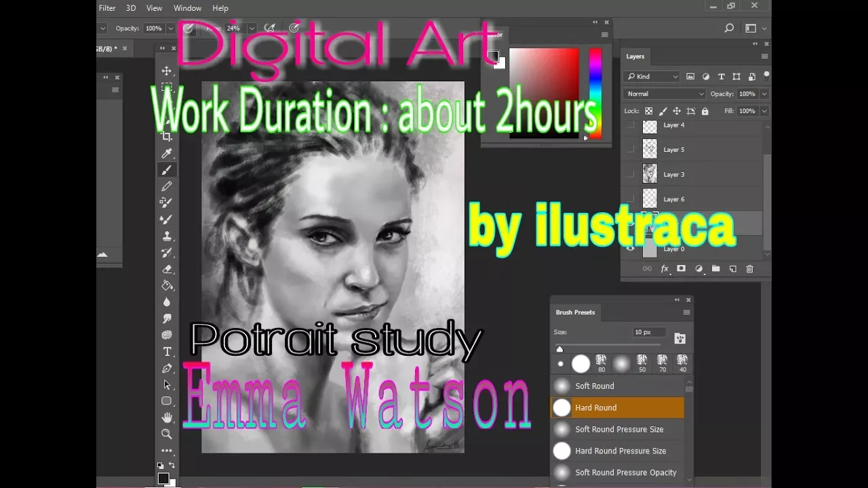Toggle lock position in Layers panel
This screenshot has width=868, height=488.
point(677,111)
